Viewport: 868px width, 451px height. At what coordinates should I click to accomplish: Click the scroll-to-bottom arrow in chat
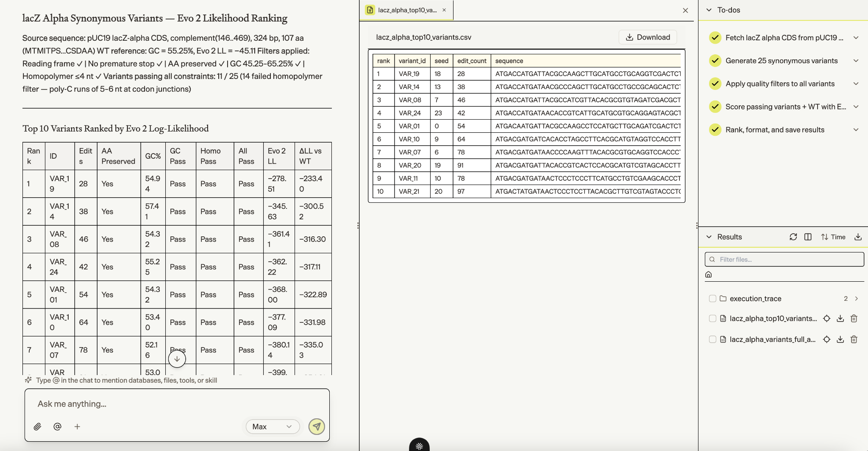coord(177,359)
